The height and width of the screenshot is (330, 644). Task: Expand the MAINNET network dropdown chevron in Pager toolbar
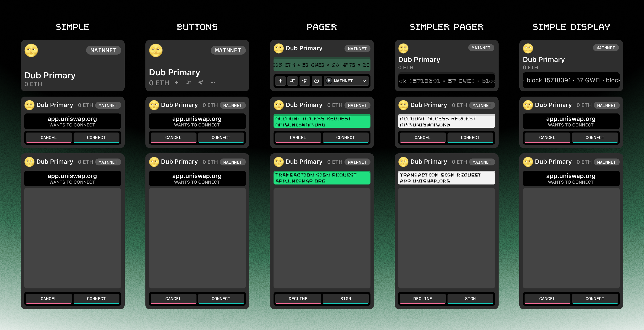[364, 81]
